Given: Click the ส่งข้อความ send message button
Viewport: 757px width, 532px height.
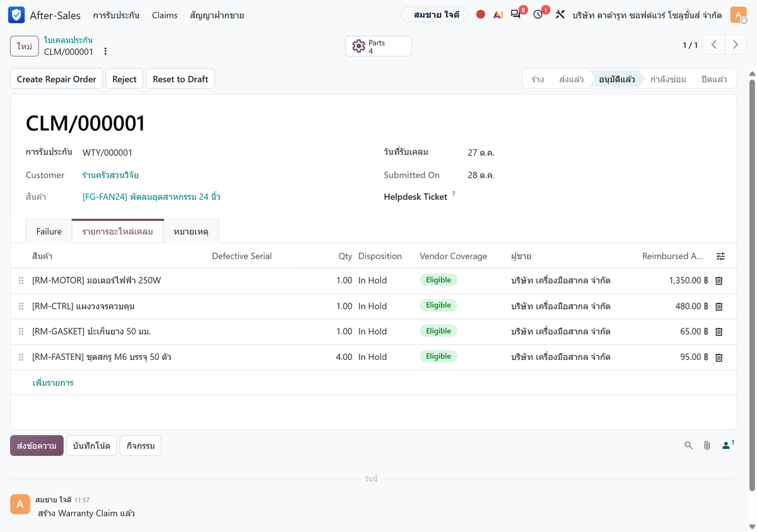Looking at the screenshot, I should click(37, 446).
